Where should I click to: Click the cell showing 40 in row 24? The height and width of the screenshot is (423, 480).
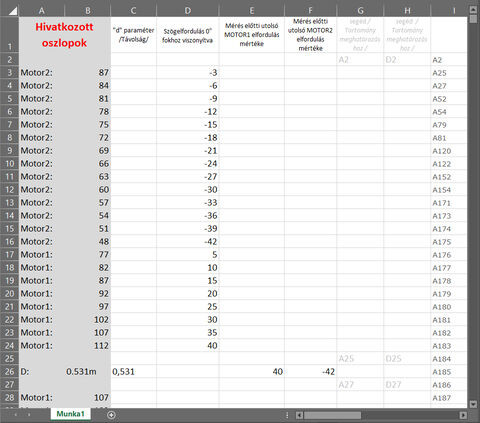tap(188, 346)
